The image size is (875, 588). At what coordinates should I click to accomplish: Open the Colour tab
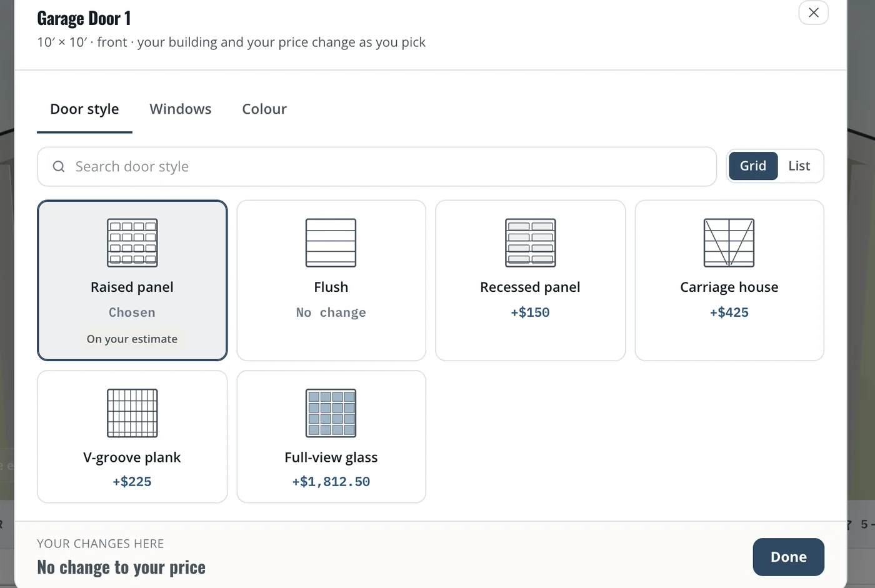(x=264, y=109)
